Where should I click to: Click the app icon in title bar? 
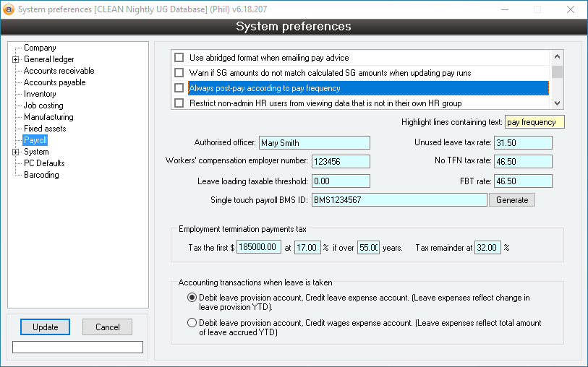pyautogui.click(x=9, y=9)
